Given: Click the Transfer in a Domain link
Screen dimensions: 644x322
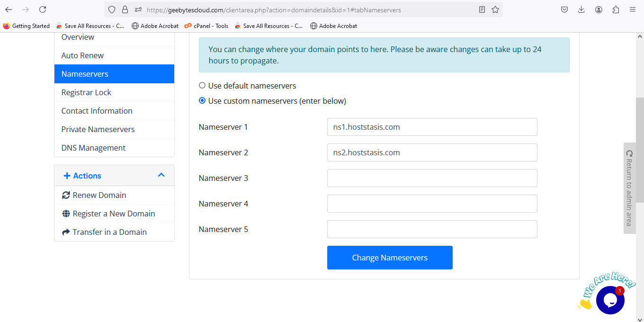Looking at the screenshot, I should (109, 232).
